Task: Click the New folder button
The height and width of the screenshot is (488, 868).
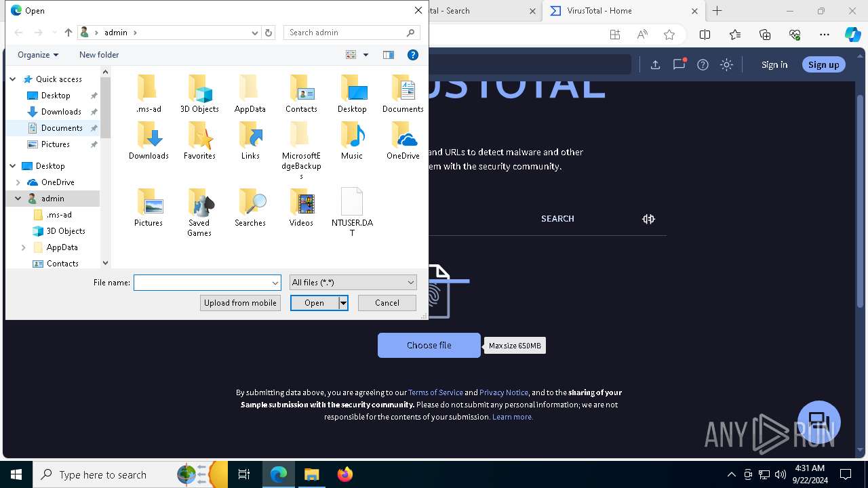Action: point(99,55)
